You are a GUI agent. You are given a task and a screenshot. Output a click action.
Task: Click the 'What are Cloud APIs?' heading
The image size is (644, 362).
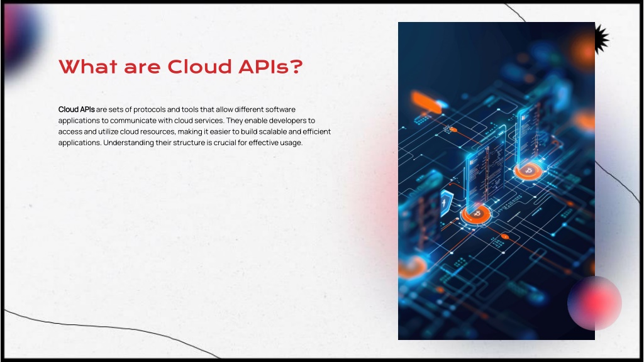180,67
